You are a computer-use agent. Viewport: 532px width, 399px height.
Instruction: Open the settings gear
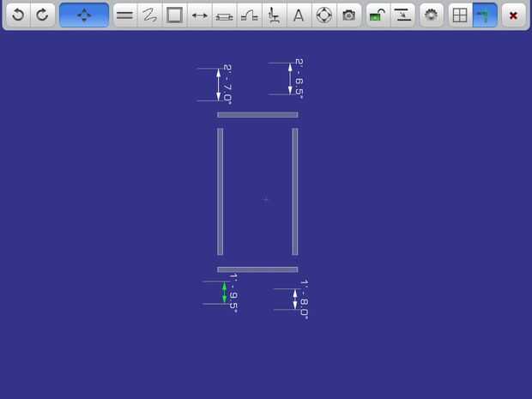point(432,15)
